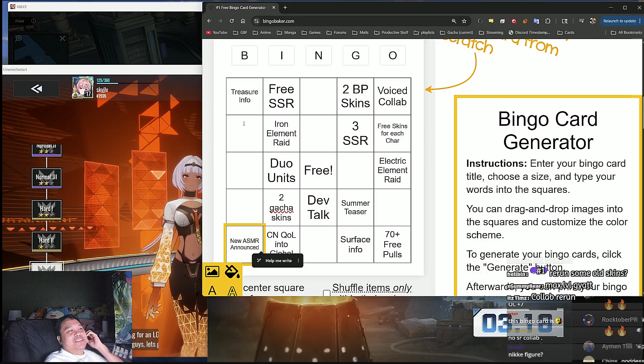Screen dimensions: 644x364
Task: Close the NIKKE minimap panel
Action: 62,38
